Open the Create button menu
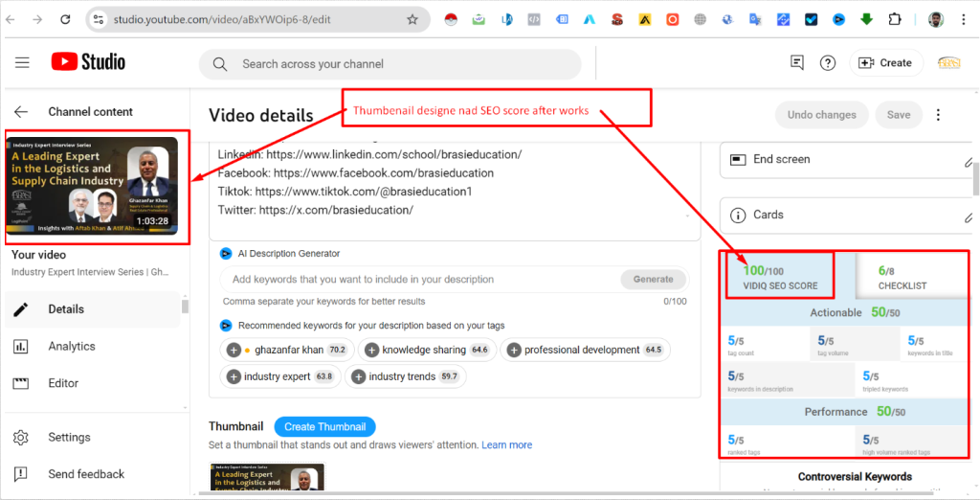 click(x=885, y=63)
